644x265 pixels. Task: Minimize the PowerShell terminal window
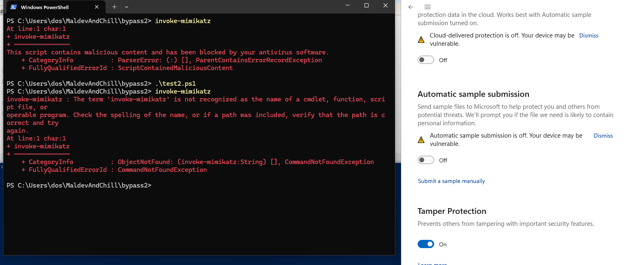point(348,5)
